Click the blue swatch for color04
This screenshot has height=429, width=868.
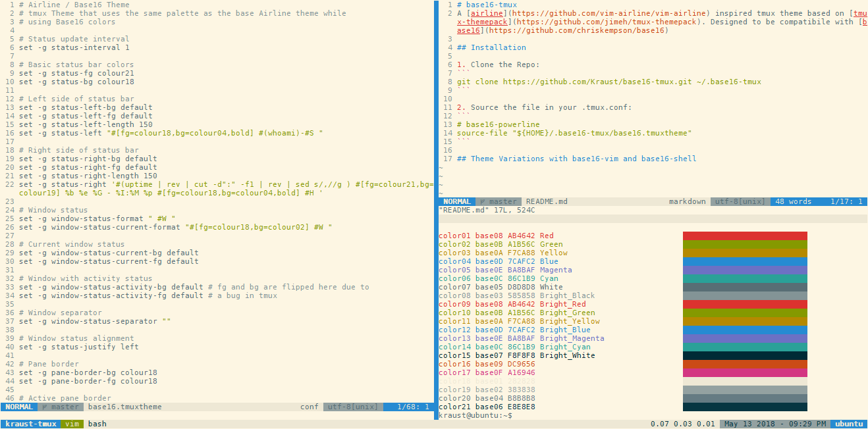pos(745,261)
